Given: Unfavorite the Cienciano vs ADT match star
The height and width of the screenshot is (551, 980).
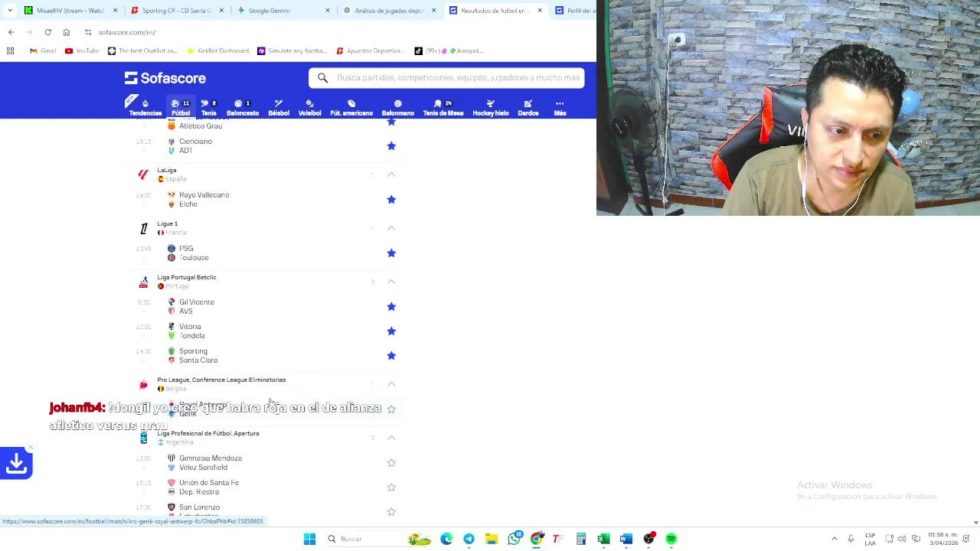Looking at the screenshot, I should pos(391,145).
